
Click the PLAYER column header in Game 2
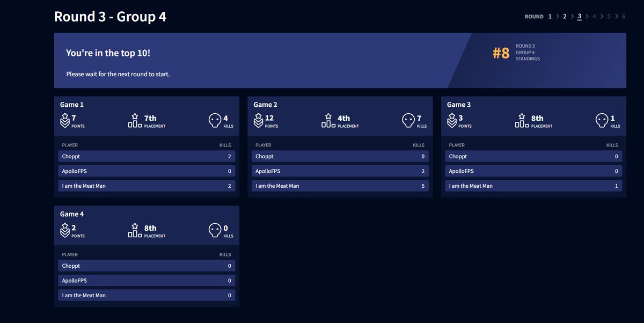coord(264,145)
